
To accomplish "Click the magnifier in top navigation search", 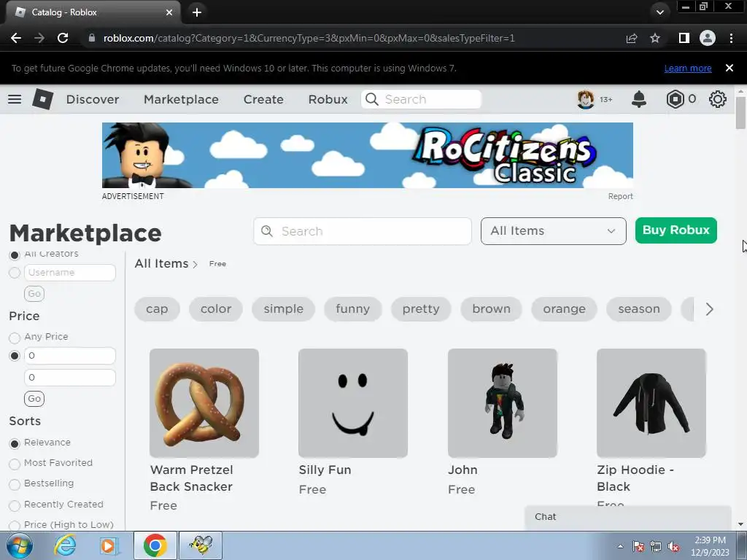I will 371,99.
